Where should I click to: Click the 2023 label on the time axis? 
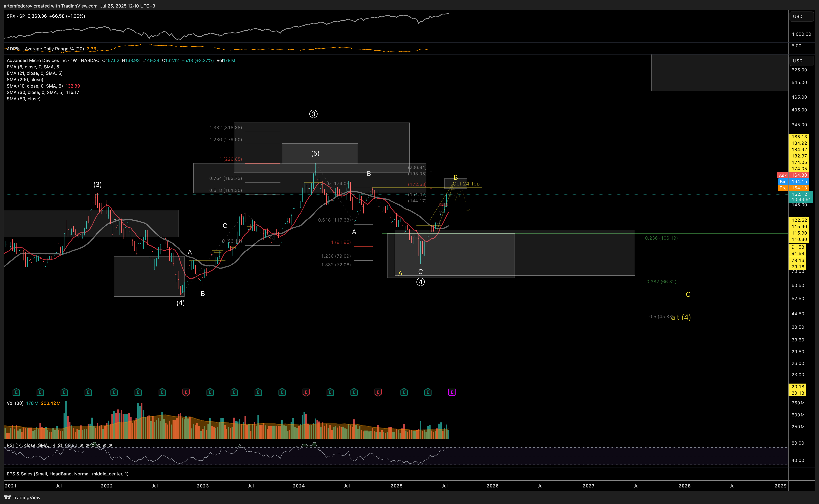point(203,486)
